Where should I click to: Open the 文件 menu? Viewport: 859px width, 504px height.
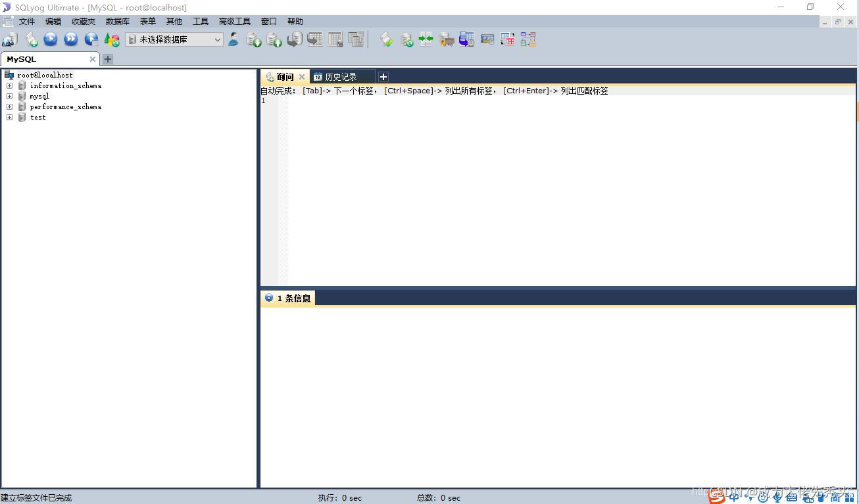click(27, 22)
